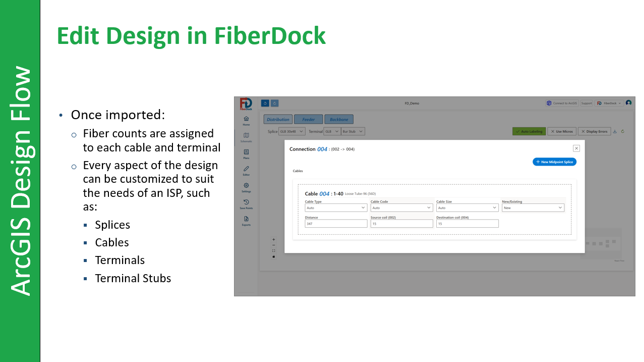This screenshot has height=362, width=644.
Task: Open the Exports file icon
Action: pos(246,219)
